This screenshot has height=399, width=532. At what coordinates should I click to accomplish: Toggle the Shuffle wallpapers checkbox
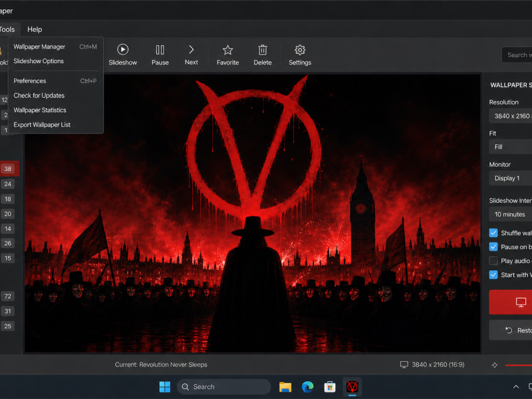click(493, 233)
